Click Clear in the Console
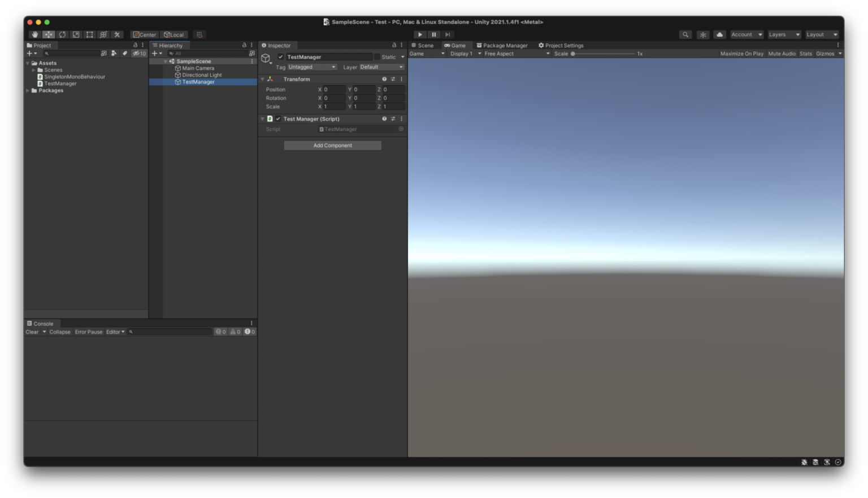This screenshot has width=868, height=498. coord(31,332)
